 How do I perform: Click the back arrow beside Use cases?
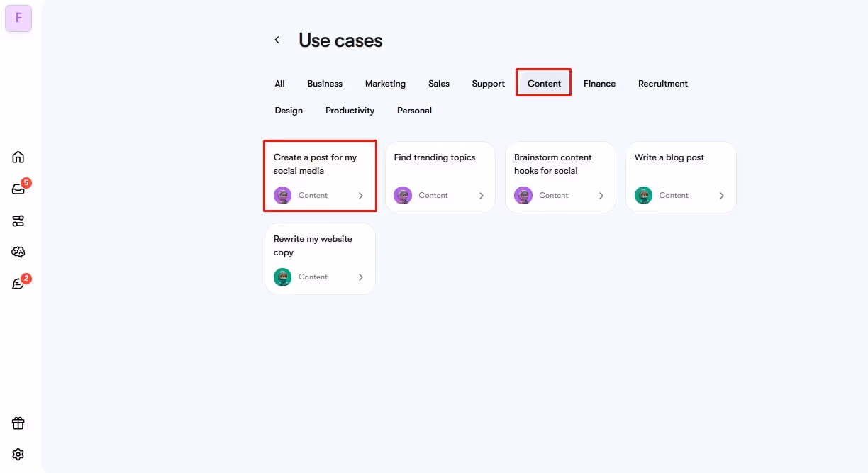pyautogui.click(x=277, y=40)
